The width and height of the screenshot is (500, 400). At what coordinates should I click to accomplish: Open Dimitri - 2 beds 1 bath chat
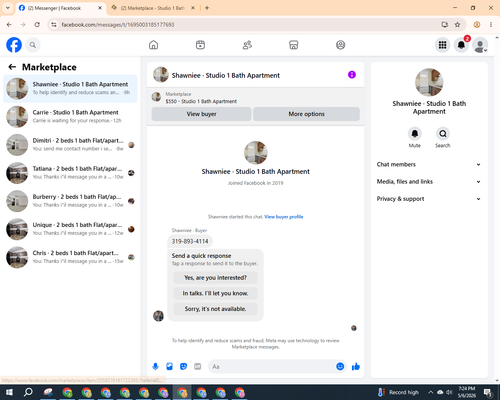point(70,145)
